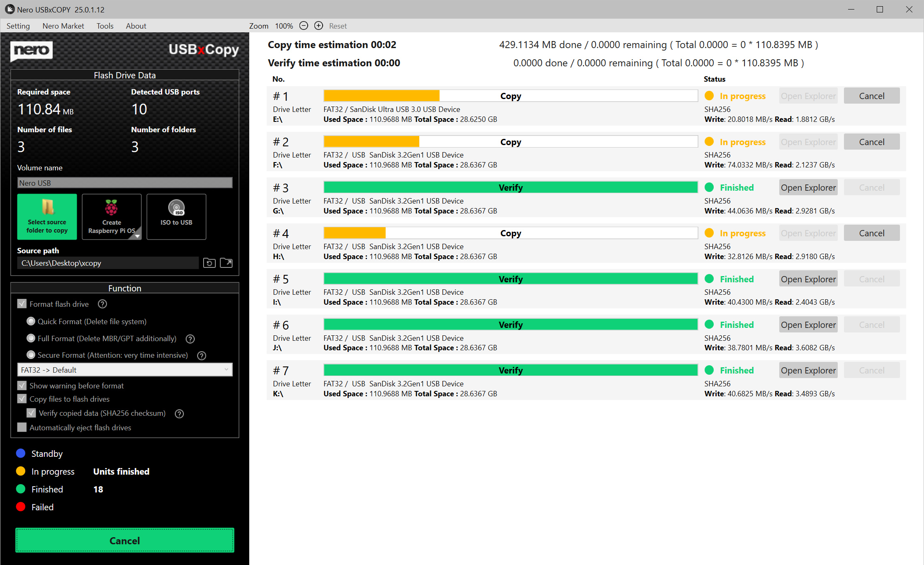Click drive #1 copy progress bar
This screenshot has width=924, height=565.
(x=511, y=96)
